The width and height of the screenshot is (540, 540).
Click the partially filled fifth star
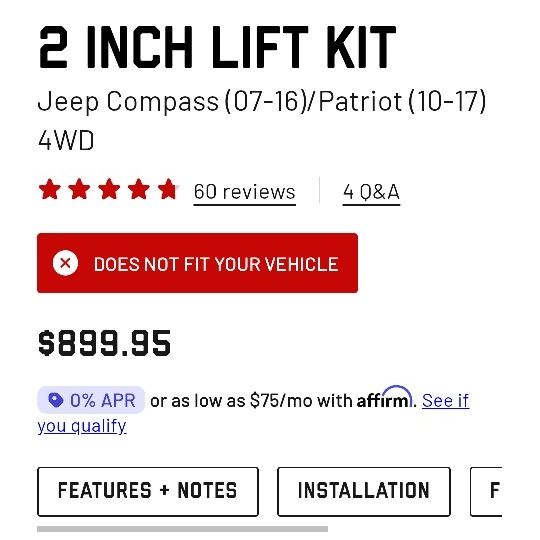(x=168, y=189)
